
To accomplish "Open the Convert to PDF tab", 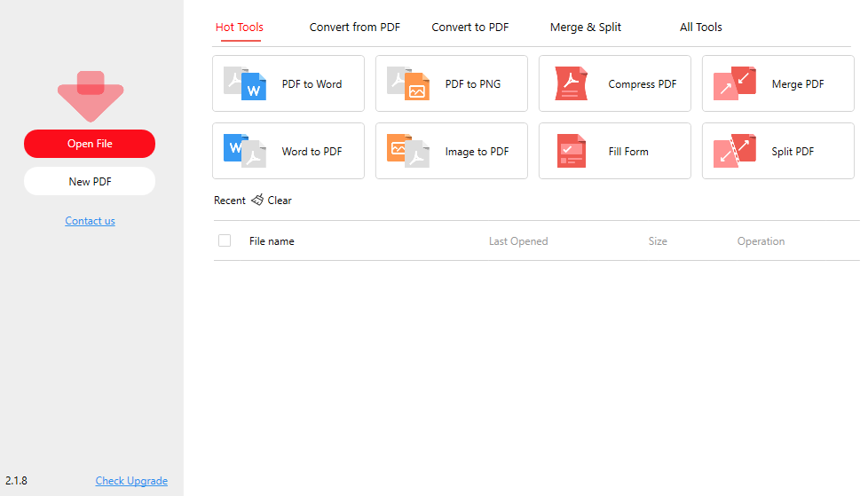I will pos(470,28).
